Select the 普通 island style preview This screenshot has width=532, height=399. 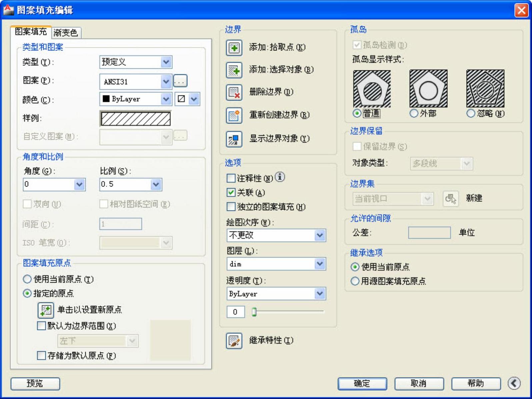[372, 88]
